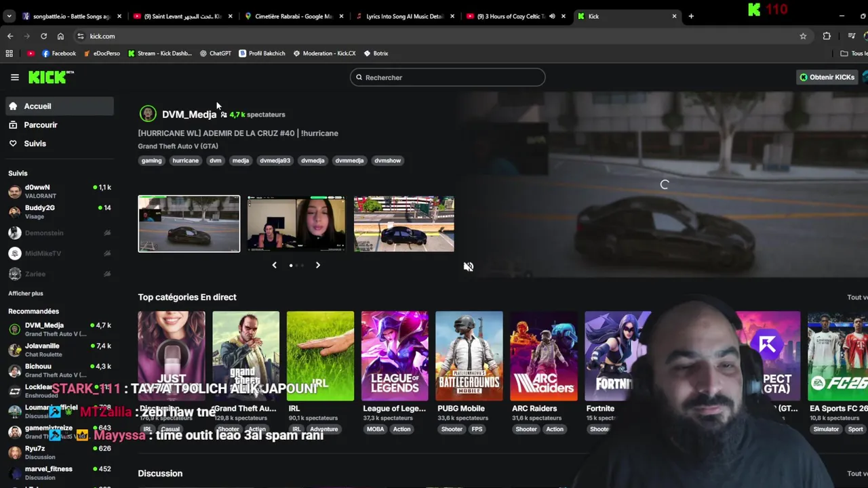Open Tous les favoris bookmarks folder
The height and width of the screenshot is (488, 868).
pos(854,53)
